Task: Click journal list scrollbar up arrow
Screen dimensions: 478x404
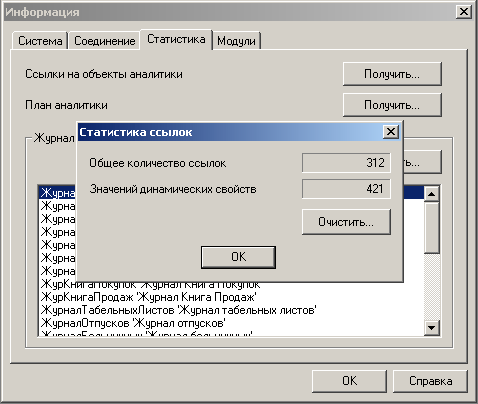Action: click(432, 194)
